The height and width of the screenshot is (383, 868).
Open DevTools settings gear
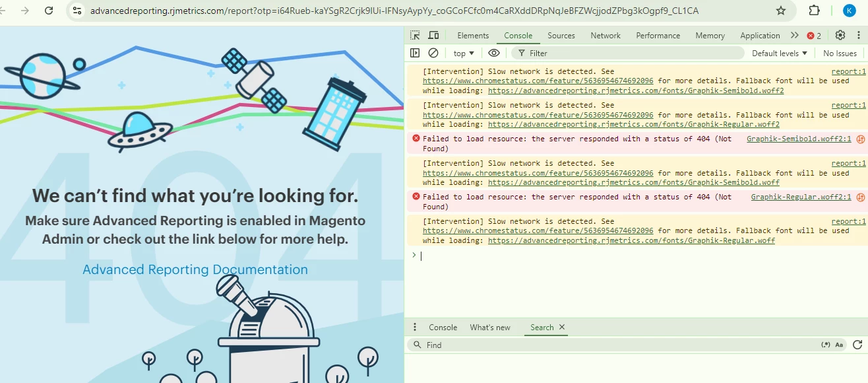click(x=840, y=35)
